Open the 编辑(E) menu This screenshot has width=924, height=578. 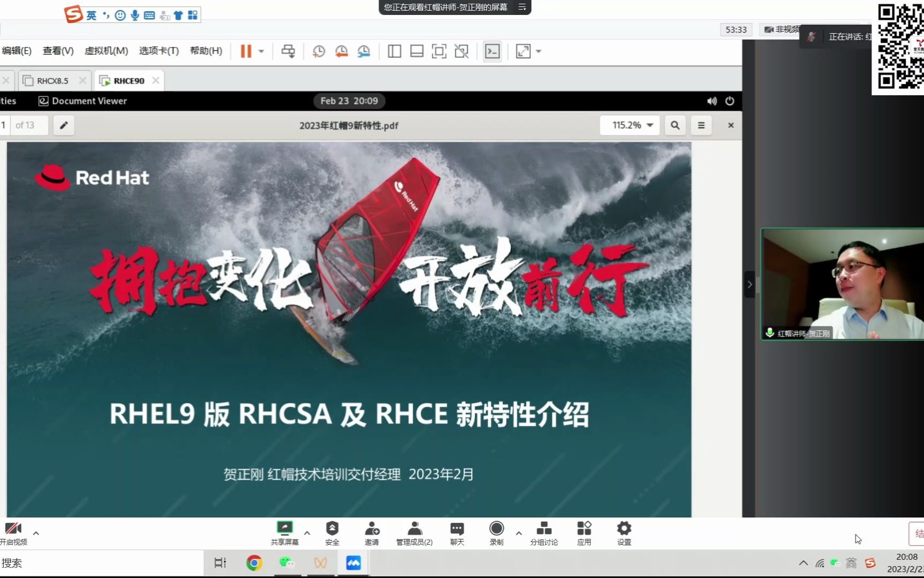point(17,51)
